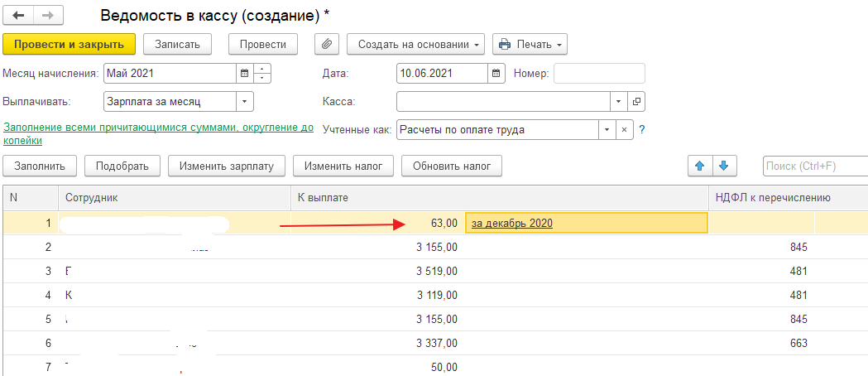Adjust month with the Месяц начисления spinner

tap(262, 73)
